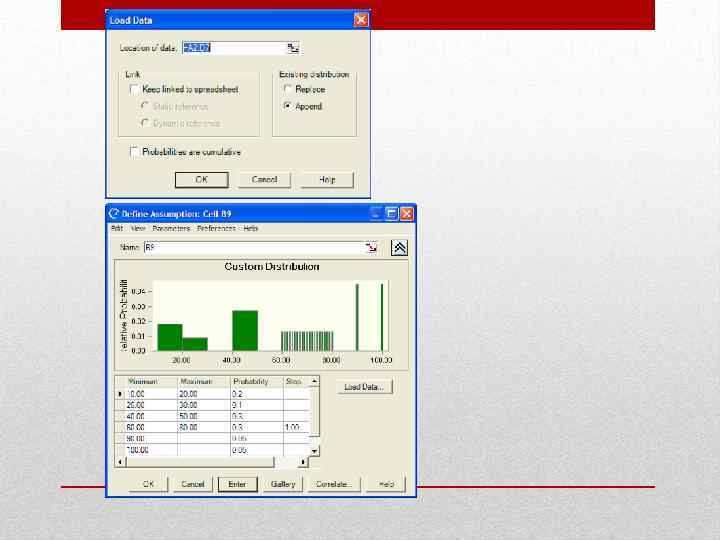Select Dynamic reference radio option

(x=145, y=123)
